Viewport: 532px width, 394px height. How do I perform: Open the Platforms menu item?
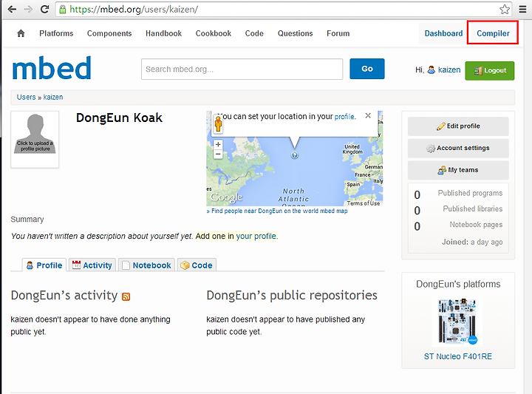[56, 33]
